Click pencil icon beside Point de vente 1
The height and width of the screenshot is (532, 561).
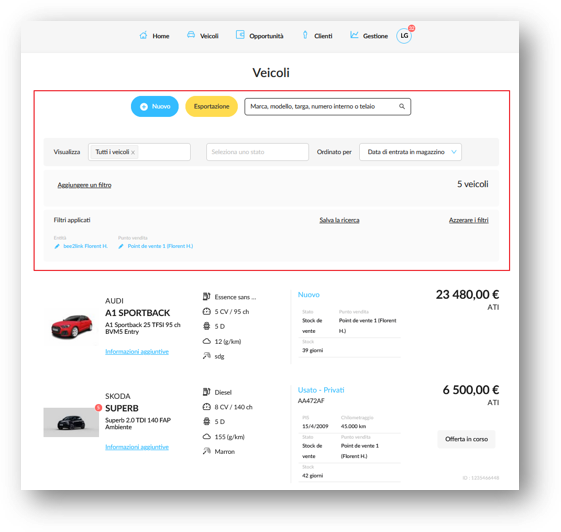coord(121,246)
